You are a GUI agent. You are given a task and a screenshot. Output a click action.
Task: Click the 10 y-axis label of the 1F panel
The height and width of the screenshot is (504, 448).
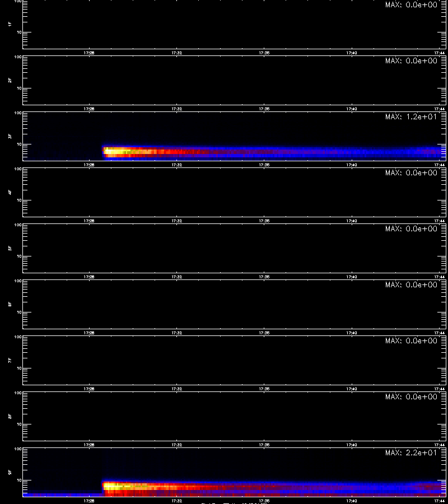point(19,32)
